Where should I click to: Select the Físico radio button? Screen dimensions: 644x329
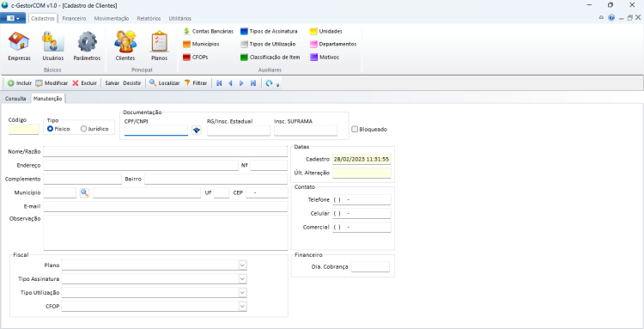click(x=50, y=129)
